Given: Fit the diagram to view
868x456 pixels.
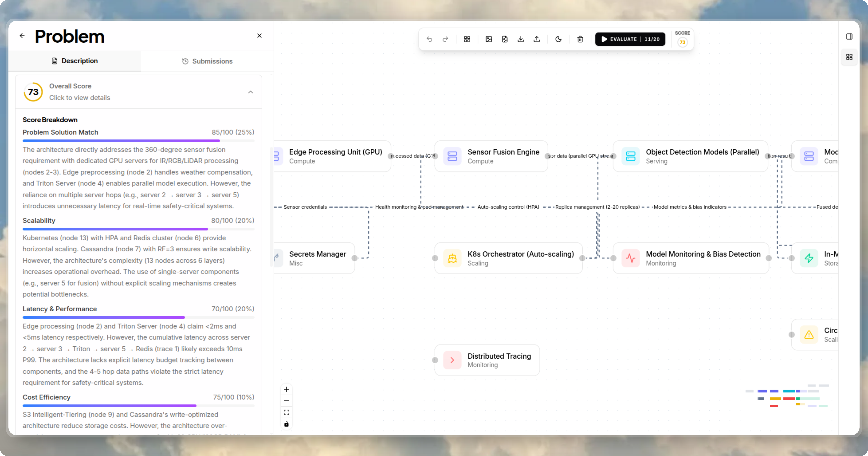Looking at the screenshot, I should click(287, 412).
